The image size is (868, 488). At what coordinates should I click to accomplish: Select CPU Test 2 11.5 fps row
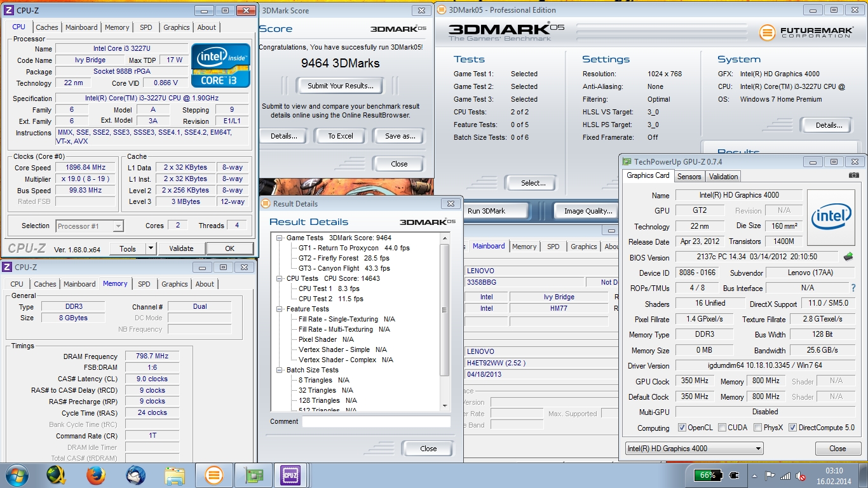[x=331, y=299]
